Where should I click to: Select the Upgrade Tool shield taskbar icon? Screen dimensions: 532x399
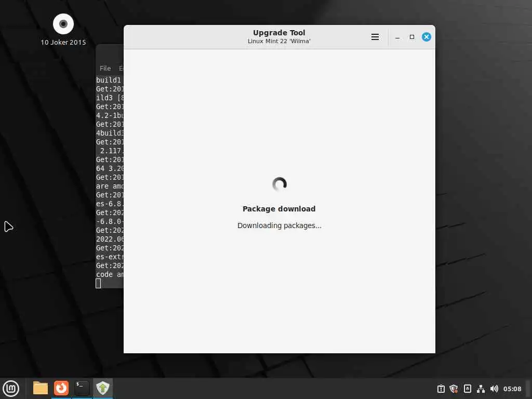click(103, 388)
